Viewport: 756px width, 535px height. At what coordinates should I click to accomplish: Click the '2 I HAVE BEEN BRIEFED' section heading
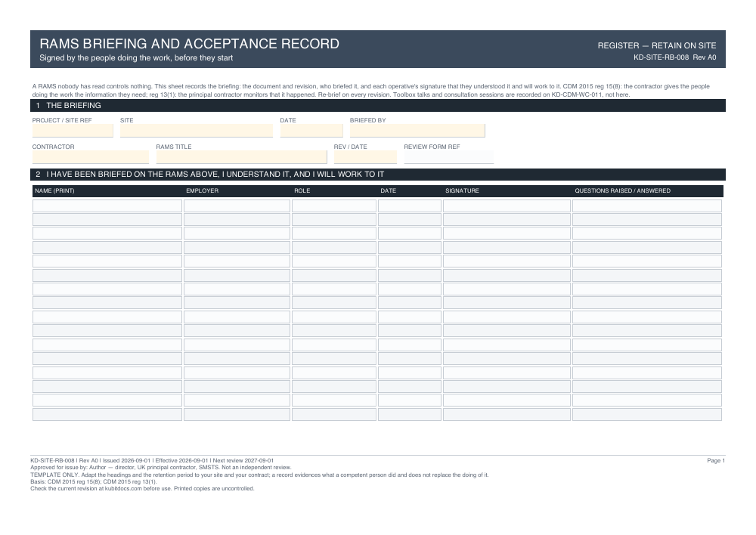(378, 175)
